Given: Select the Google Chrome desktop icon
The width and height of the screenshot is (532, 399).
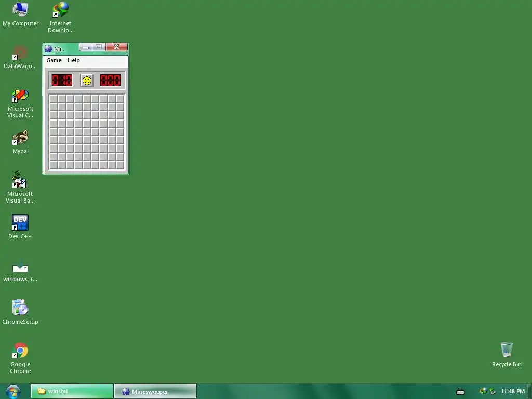Looking at the screenshot, I should (20, 358).
